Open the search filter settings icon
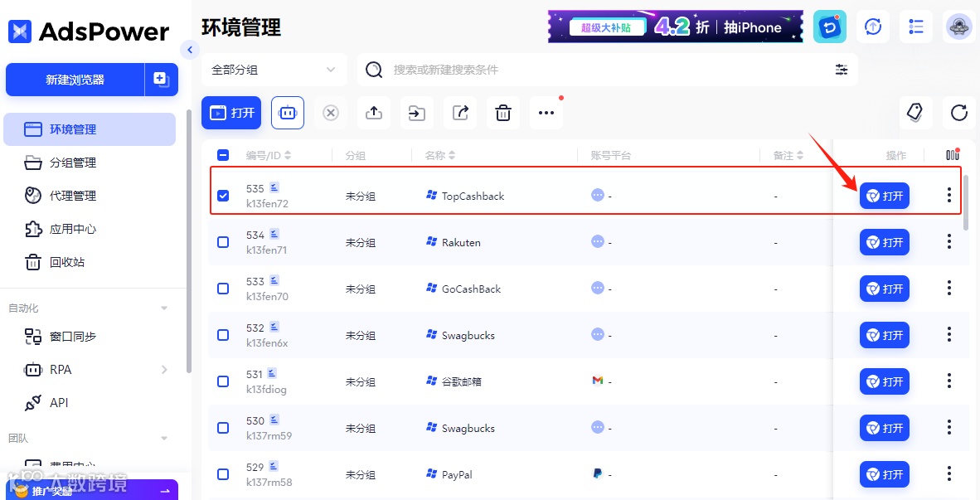The height and width of the screenshot is (500, 980). pos(842,70)
